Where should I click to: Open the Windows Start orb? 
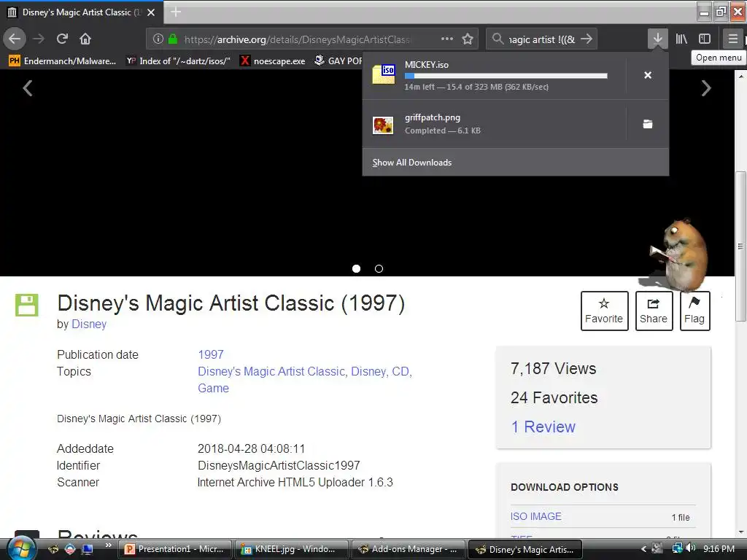(21, 548)
